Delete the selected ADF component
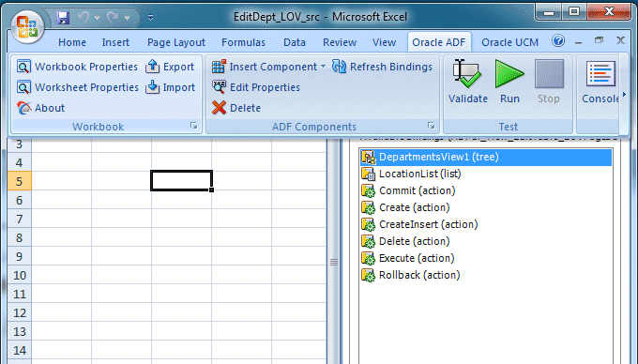 236,108
